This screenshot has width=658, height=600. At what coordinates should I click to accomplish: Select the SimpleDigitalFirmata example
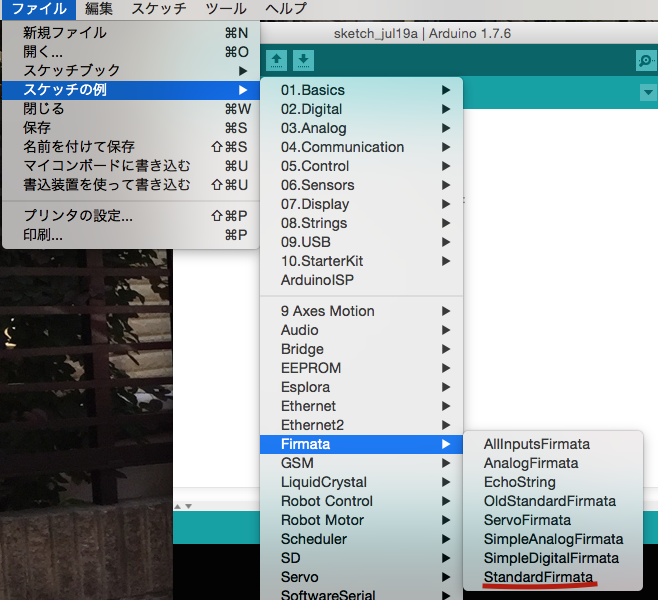coord(553,558)
